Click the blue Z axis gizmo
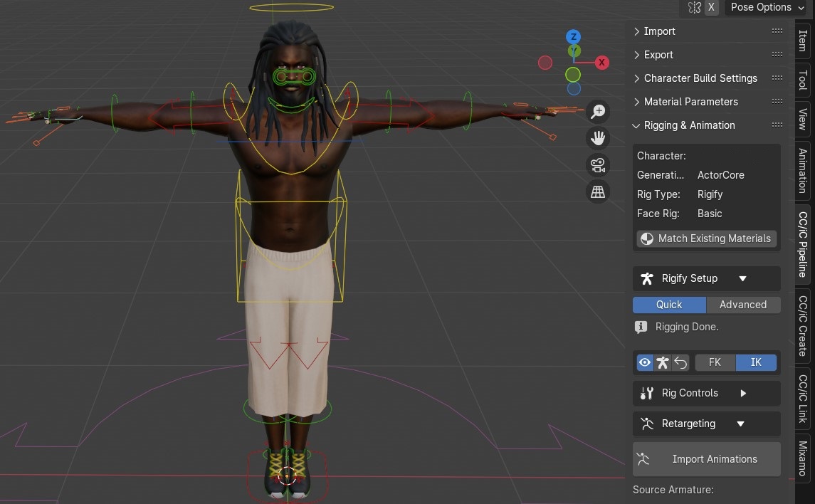815x504 pixels. tap(573, 36)
